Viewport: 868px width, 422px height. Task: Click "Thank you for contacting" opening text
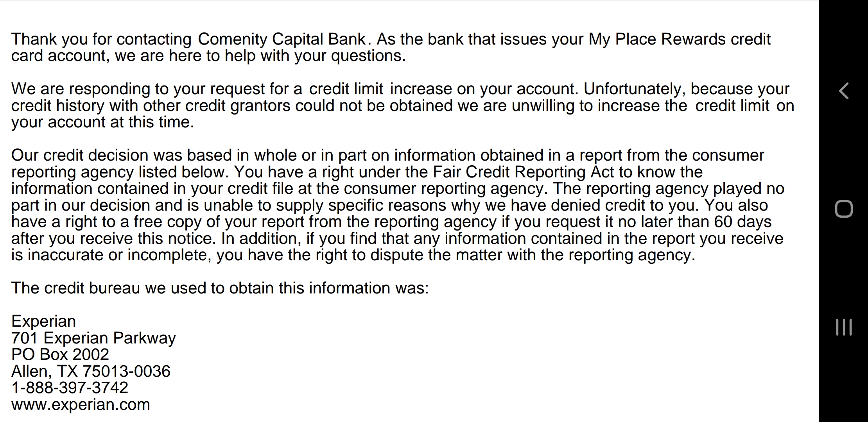101,39
